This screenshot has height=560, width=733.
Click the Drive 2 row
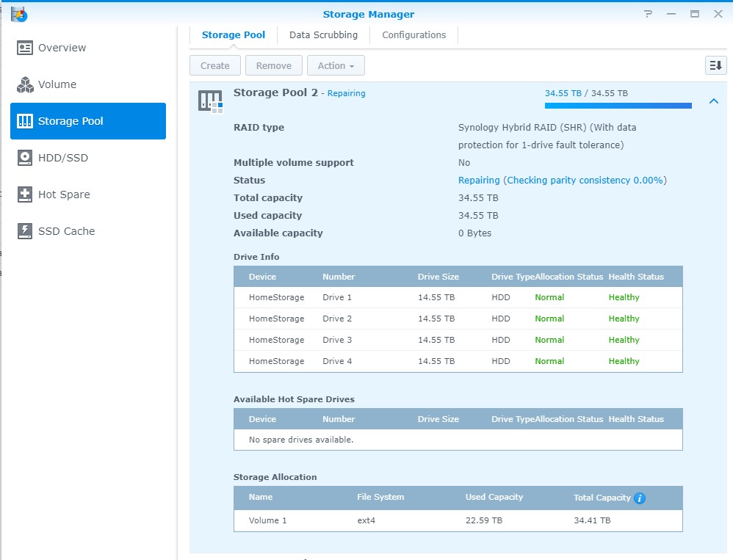[x=458, y=319]
